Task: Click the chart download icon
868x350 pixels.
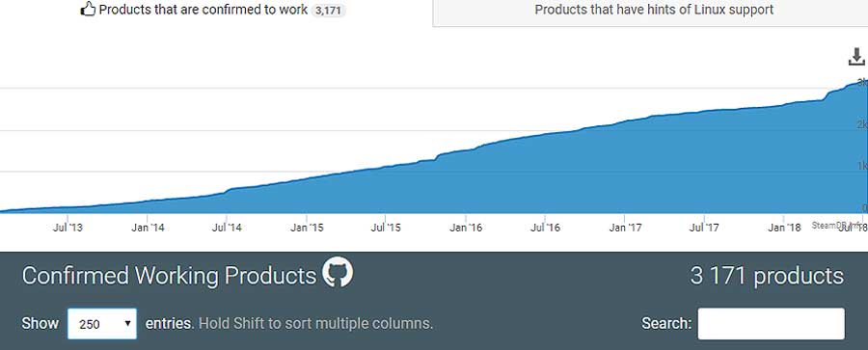Action: point(856,57)
